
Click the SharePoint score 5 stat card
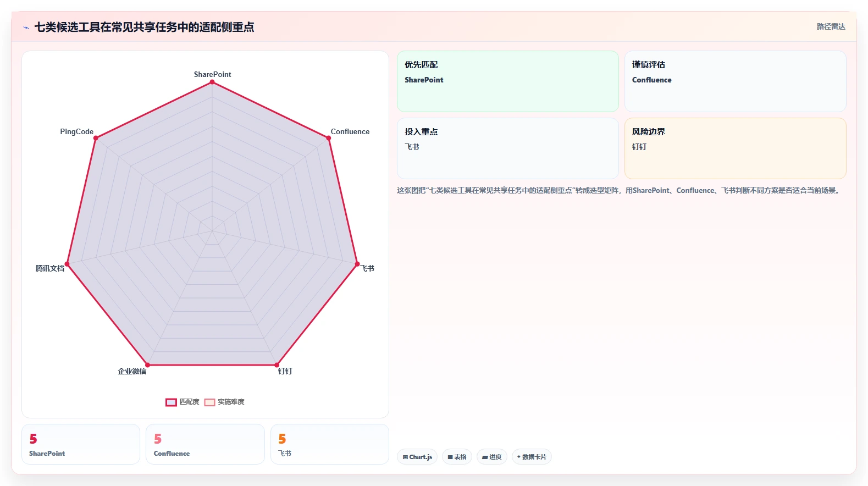[81, 444]
